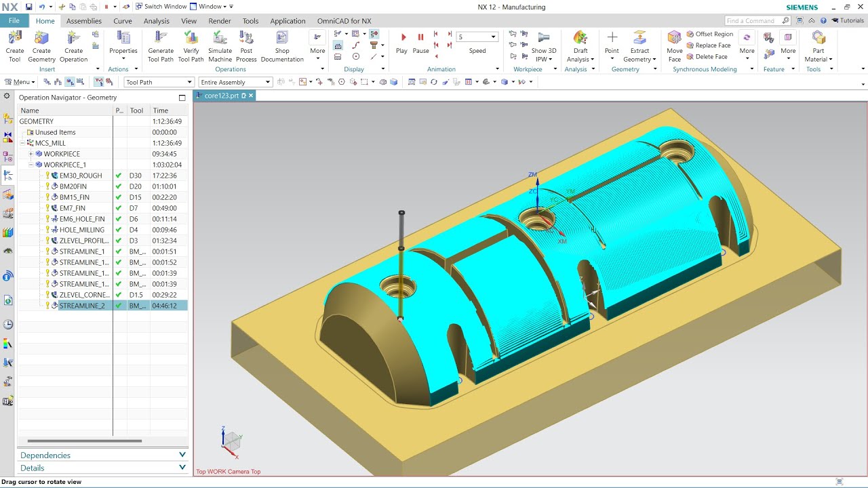Open Tutorials link
868x488 pixels.
pyautogui.click(x=848, y=21)
